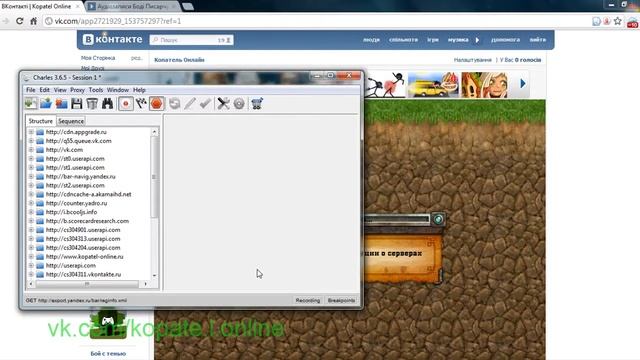640x360 pixels.
Task: Open the blonde girl game thumbnail
Action: coord(484,84)
